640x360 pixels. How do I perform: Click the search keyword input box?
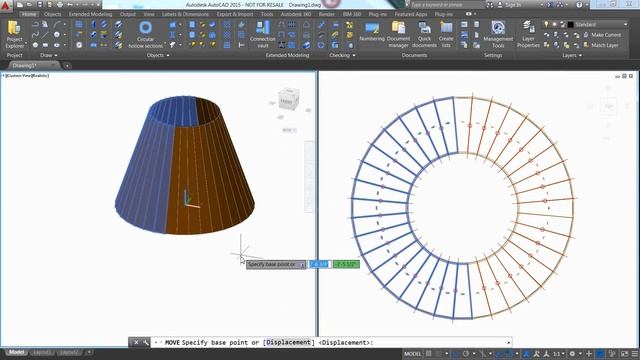[x=447, y=4]
